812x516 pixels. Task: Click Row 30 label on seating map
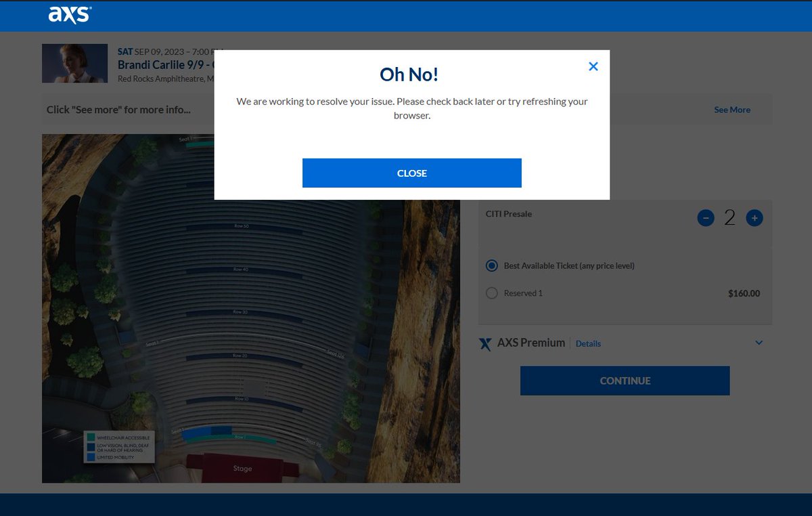click(240, 312)
